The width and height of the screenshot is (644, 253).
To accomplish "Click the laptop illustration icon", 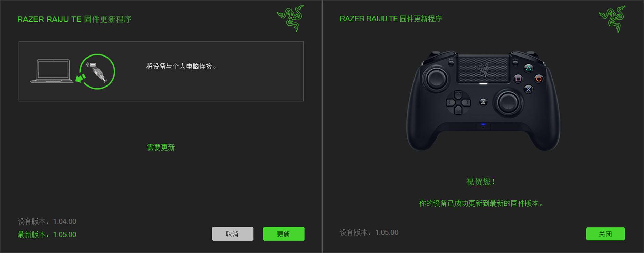I will click(52, 71).
